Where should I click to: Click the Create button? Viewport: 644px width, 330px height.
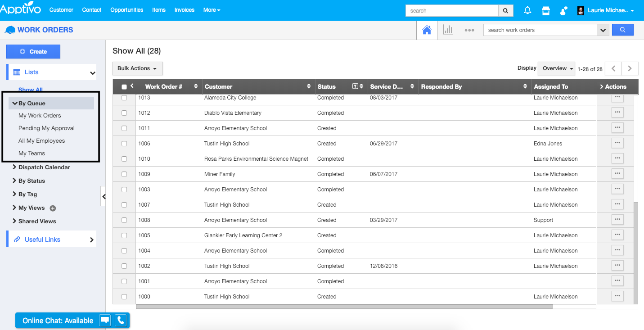[x=33, y=52]
